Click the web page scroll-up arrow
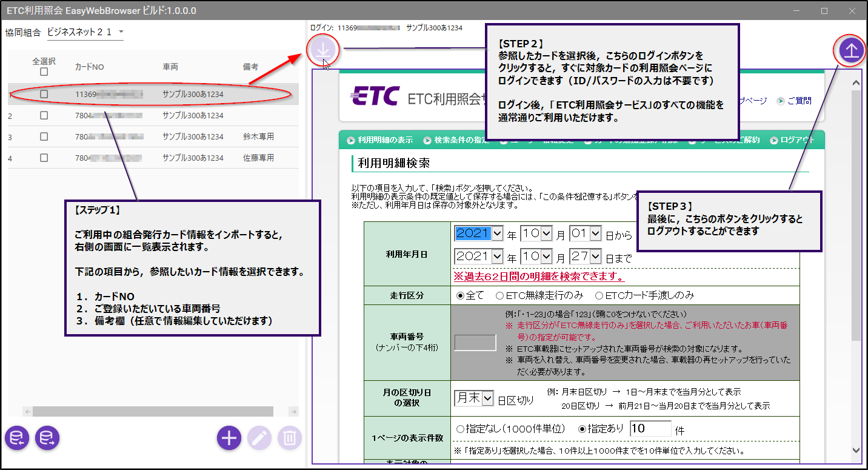Viewport: 868px width, 470px height. click(x=856, y=82)
